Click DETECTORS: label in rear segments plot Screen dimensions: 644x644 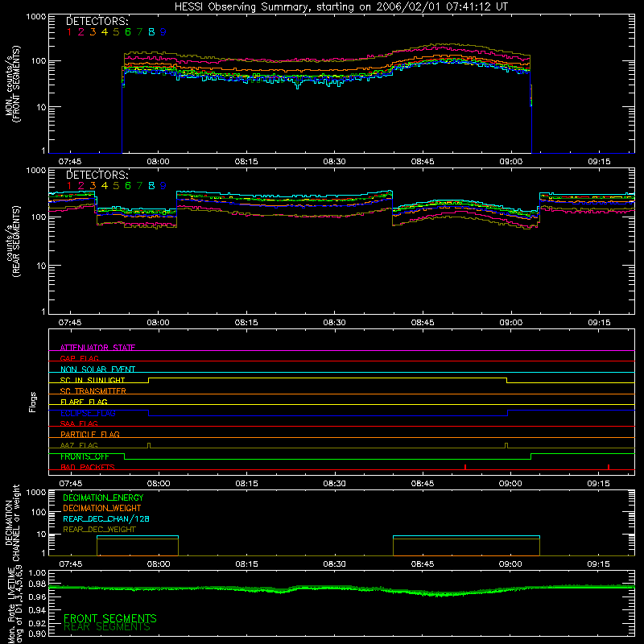pos(97,175)
